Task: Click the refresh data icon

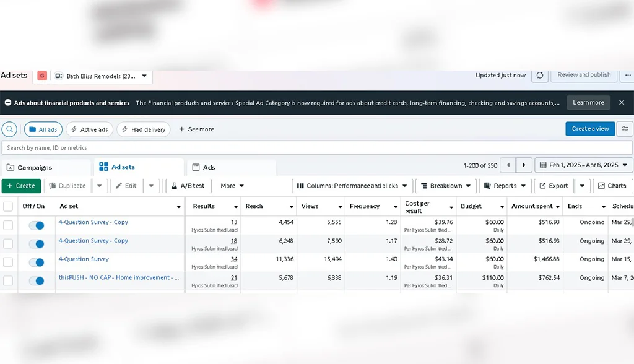Action: pos(540,76)
